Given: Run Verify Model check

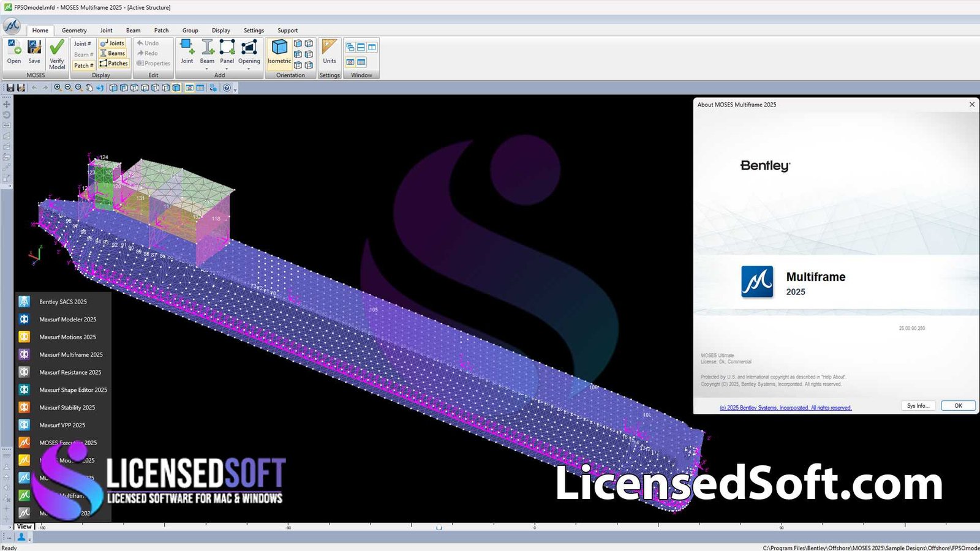Looking at the screenshot, I should pos(57,54).
